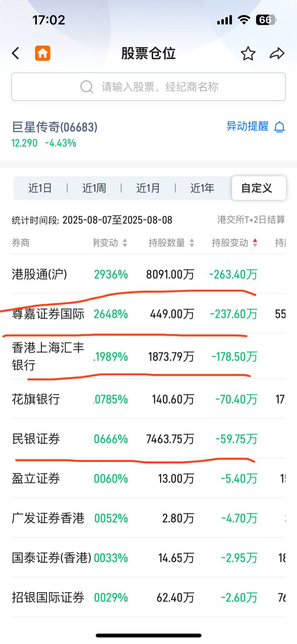Tap the battery indicator in the status bar
The image size is (297, 644).
pos(266,20)
